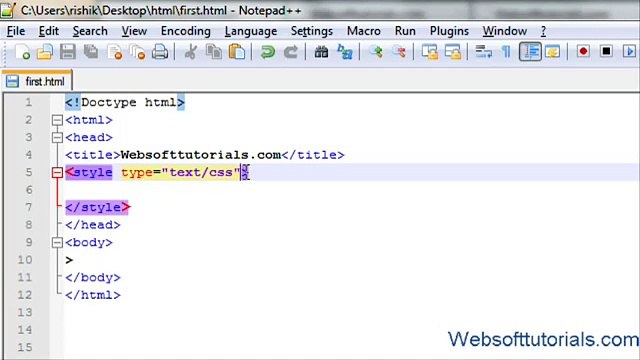Click the type attribute on line 5
The width and height of the screenshot is (640, 360).
pyautogui.click(x=137, y=173)
